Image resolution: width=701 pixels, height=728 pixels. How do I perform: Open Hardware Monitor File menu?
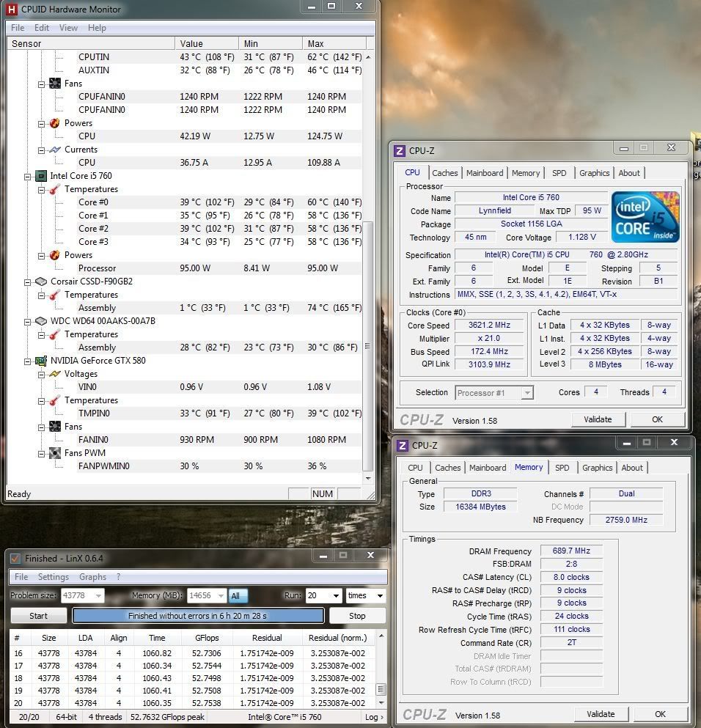coord(18,28)
